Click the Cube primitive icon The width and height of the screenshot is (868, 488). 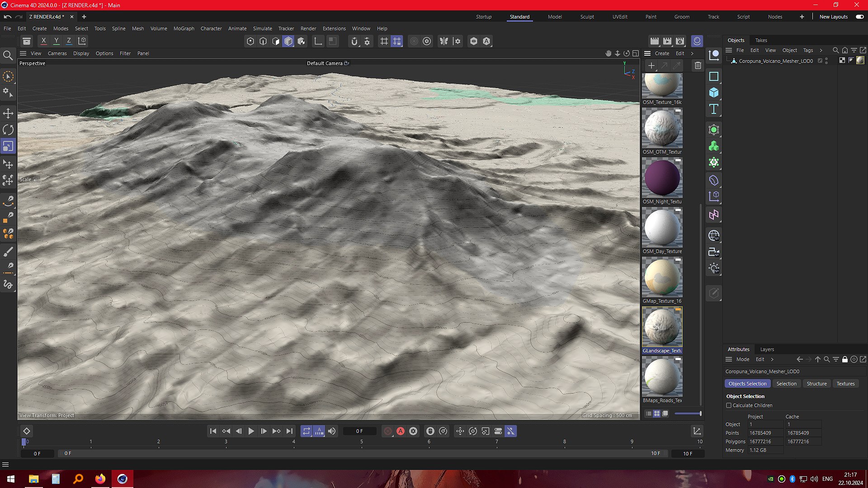714,93
